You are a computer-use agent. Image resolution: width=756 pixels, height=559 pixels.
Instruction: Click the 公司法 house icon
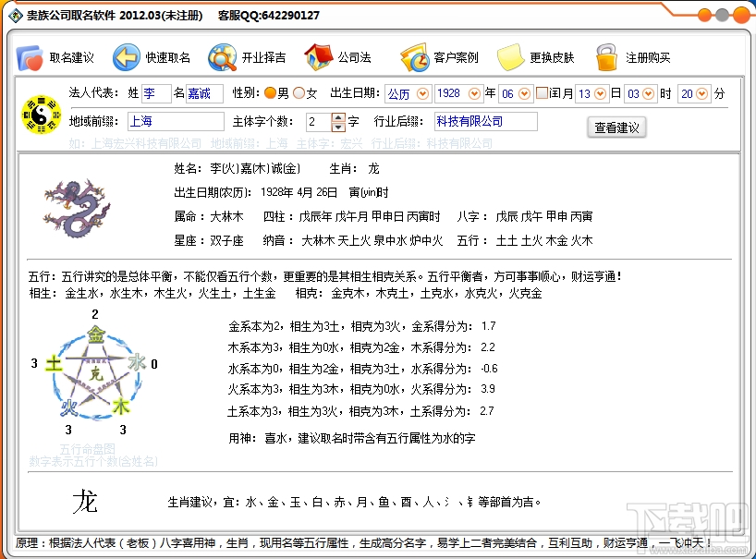point(318,57)
